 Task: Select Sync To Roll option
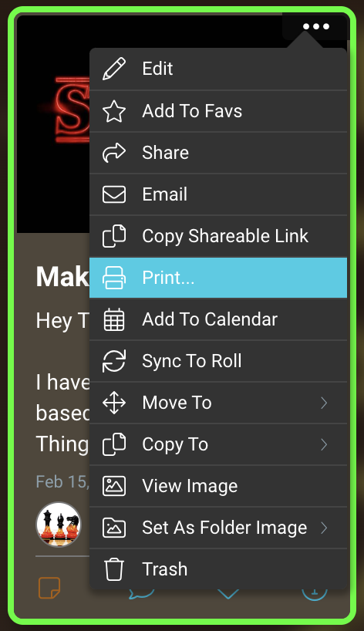[218, 361]
